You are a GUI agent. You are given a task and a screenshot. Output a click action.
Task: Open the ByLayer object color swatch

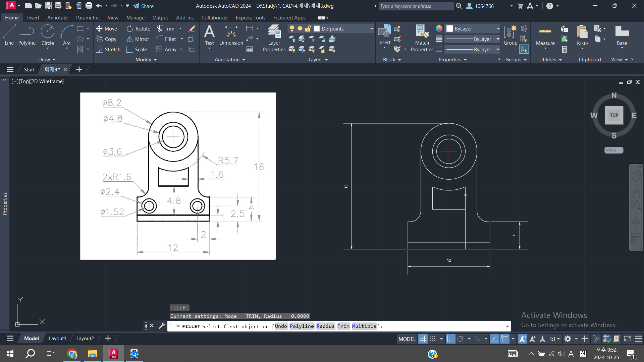click(x=450, y=29)
